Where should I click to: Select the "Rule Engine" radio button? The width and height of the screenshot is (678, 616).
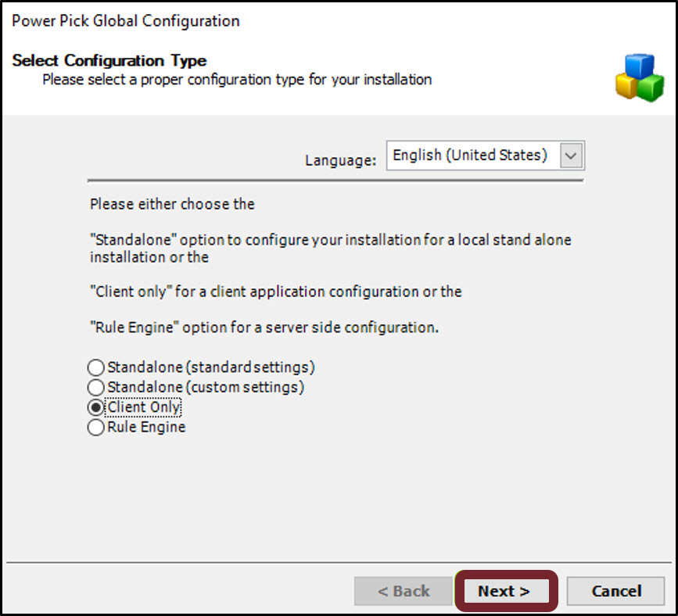(95, 428)
